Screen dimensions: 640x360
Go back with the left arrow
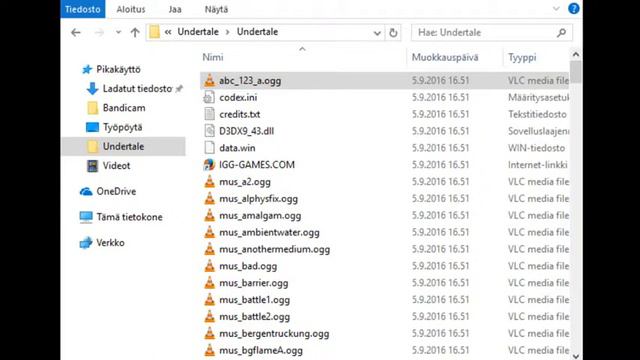click(76, 32)
